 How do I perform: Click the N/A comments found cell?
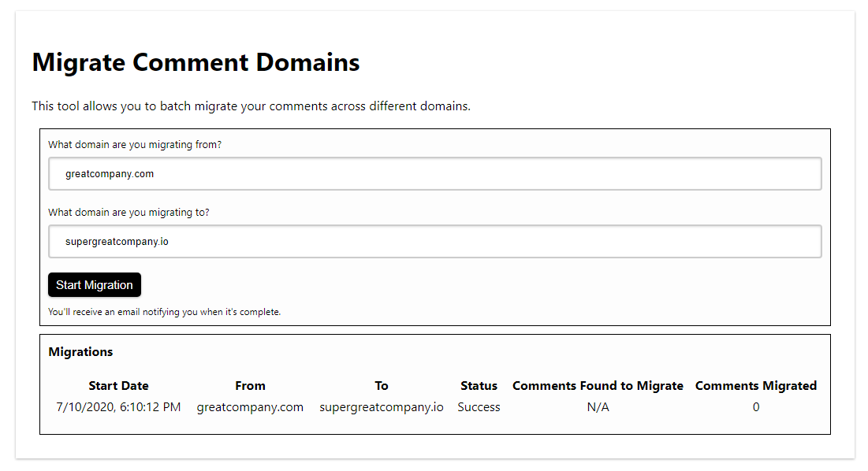[x=598, y=407]
